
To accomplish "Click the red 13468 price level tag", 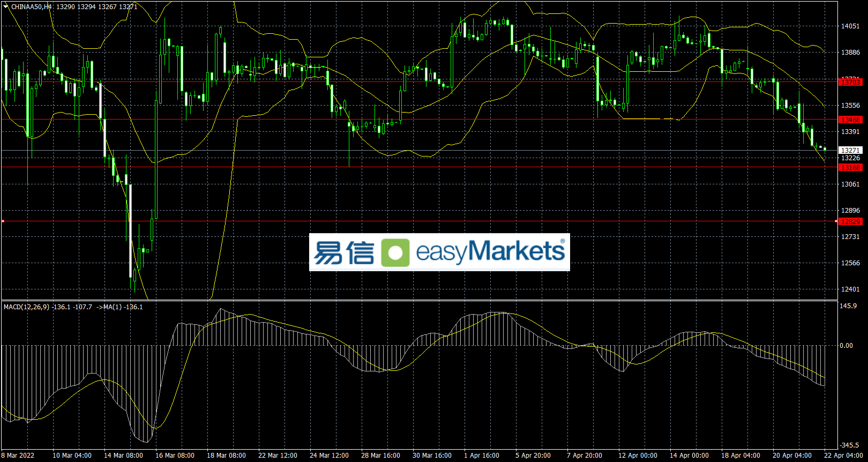I will pos(850,120).
